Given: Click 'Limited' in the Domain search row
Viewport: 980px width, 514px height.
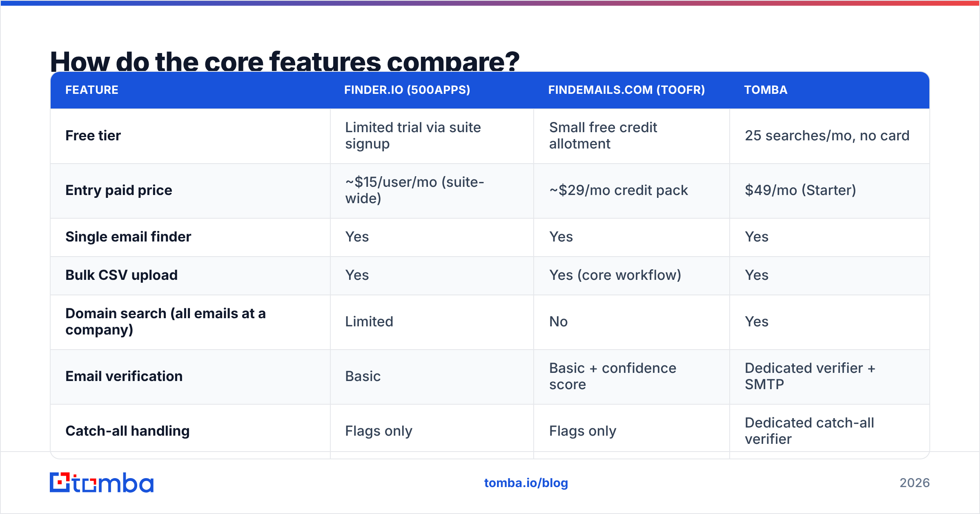Looking at the screenshot, I should pyautogui.click(x=369, y=321).
